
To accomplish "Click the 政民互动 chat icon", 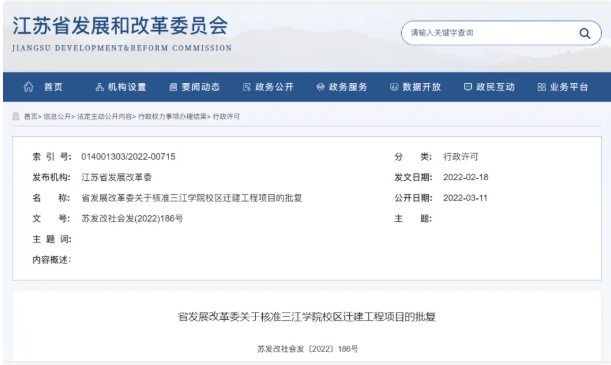I will pyautogui.click(x=468, y=87).
